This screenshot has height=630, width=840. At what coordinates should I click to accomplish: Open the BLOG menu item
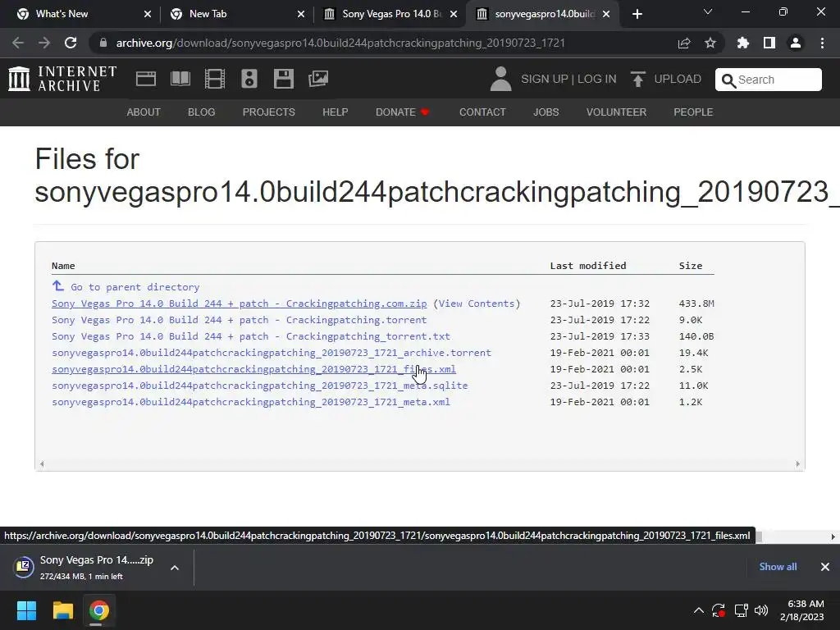click(x=202, y=112)
